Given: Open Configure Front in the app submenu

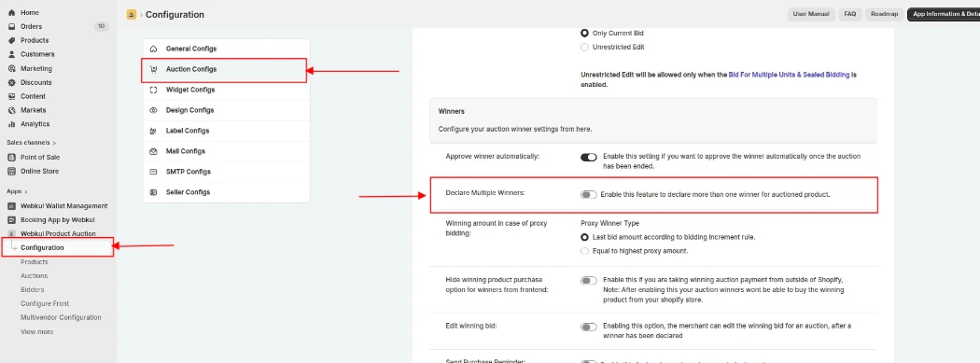Looking at the screenshot, I should click(x=45, y=303).
